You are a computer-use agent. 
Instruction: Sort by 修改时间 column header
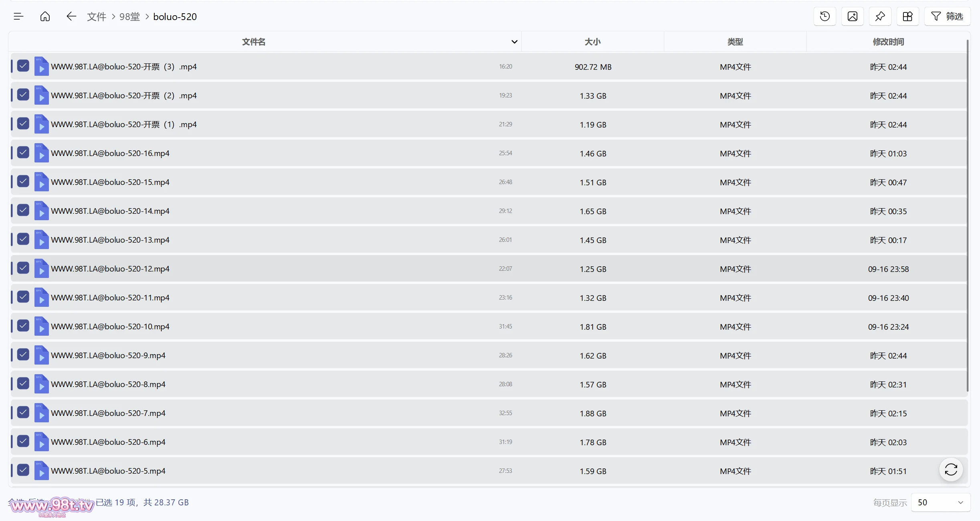pos(888,42)
